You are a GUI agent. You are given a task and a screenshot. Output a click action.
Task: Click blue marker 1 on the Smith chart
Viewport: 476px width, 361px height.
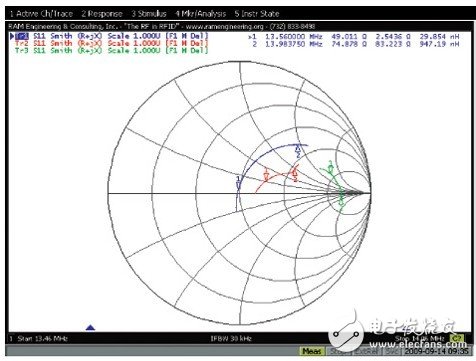coord(238,183)
